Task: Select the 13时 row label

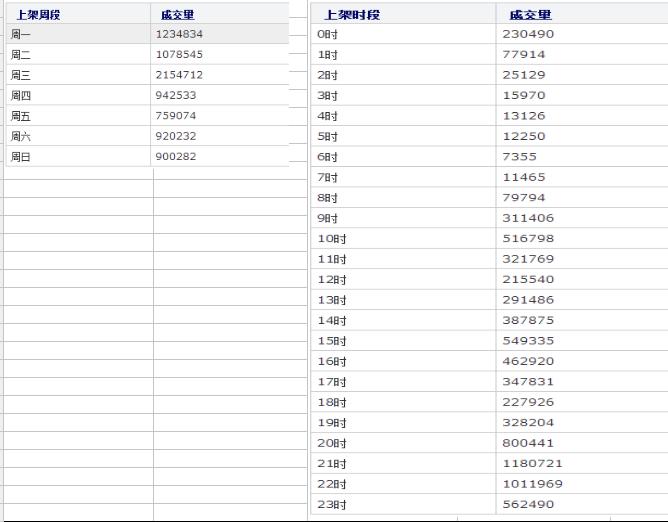Action: (x=331, y=300)
